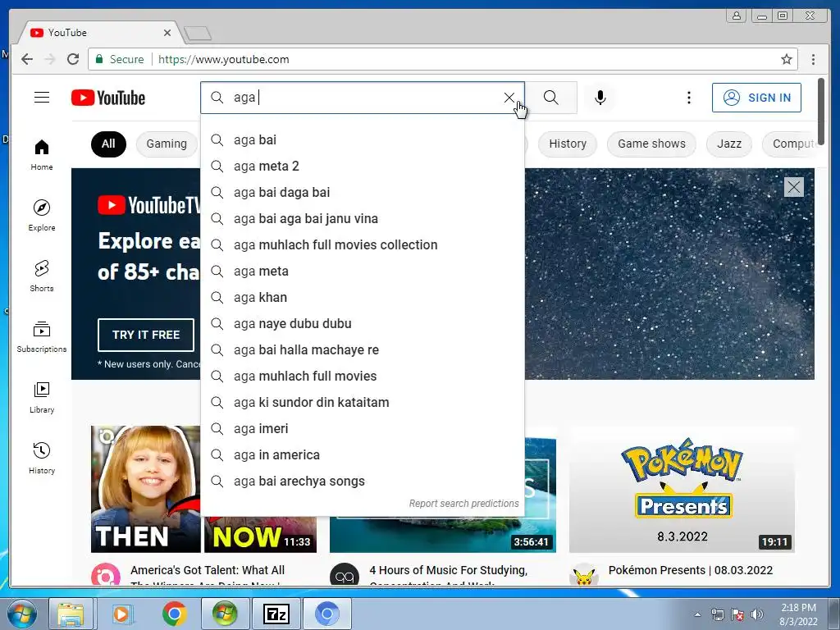Select the History filter chip

(x=568, y=144)
